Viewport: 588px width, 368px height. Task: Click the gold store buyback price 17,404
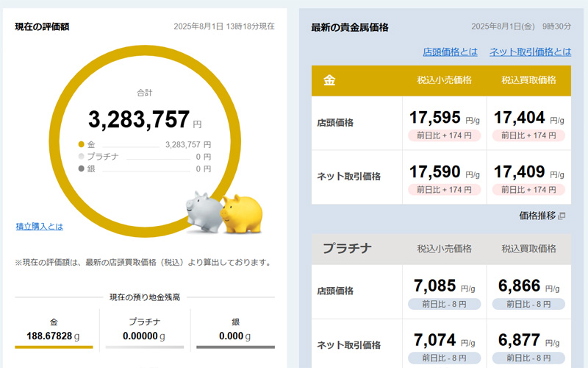point(520,118)
